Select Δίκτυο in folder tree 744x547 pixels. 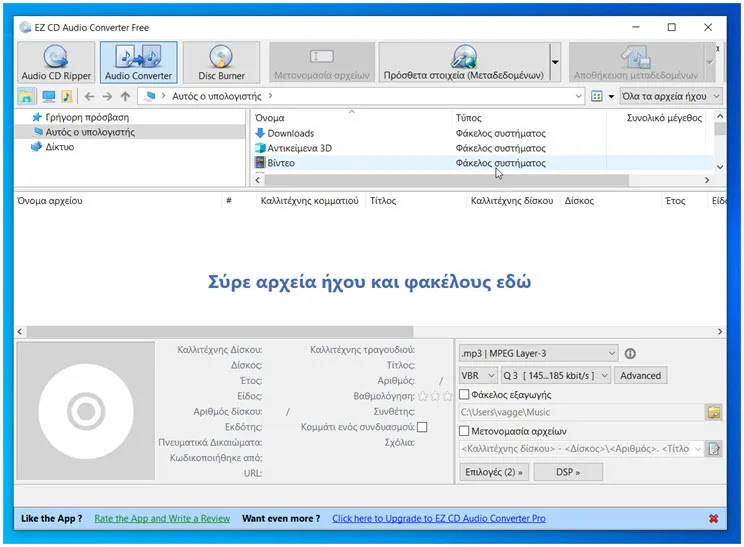pyautogui.click(x=59, y=147)
